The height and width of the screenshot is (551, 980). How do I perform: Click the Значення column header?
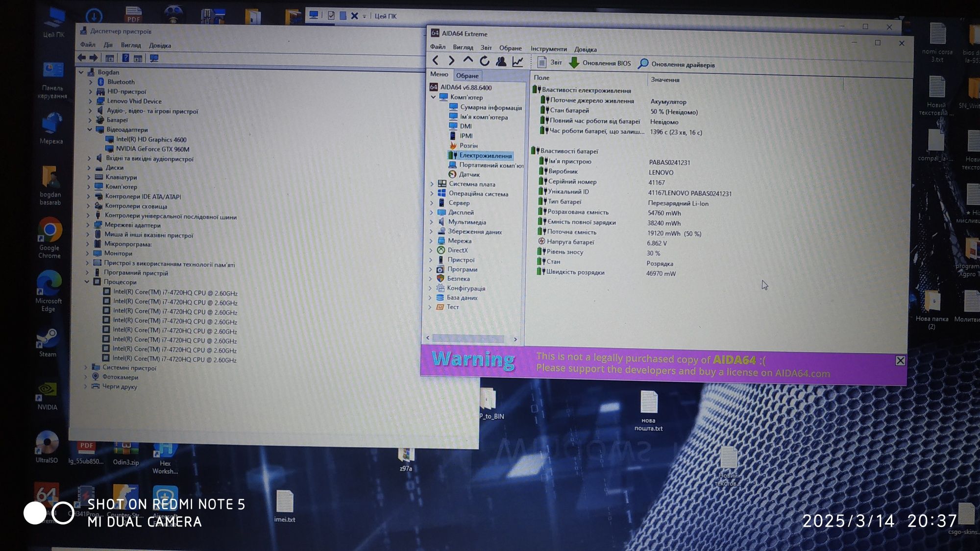[665, 80]
